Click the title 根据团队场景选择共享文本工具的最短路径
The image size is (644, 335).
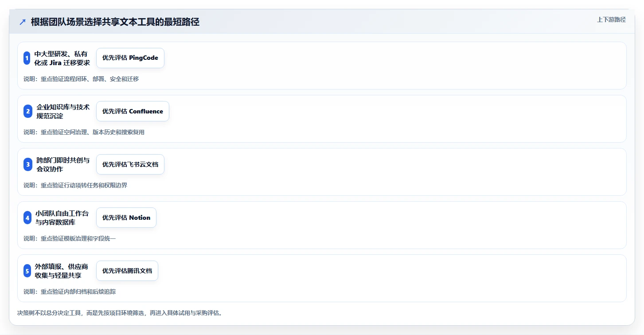pyautogui.click(x=115, y=22)
